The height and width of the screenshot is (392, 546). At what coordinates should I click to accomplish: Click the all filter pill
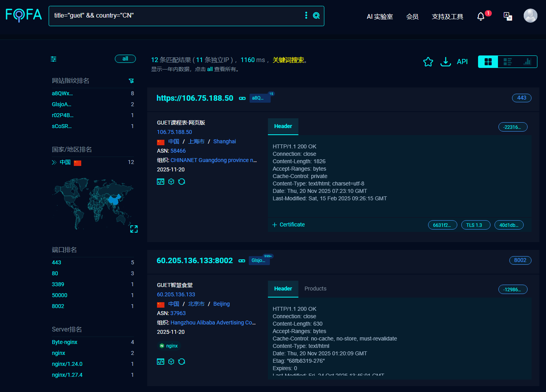(125, 59)
